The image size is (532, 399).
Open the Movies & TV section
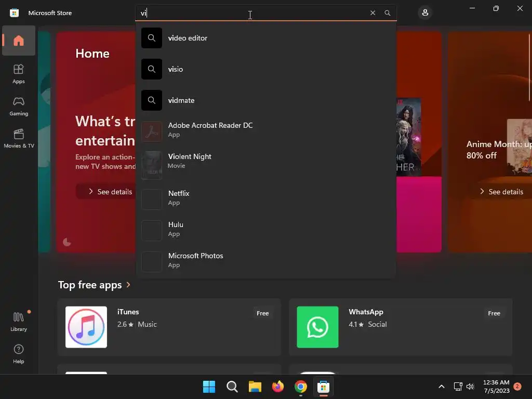pos(19,138)
